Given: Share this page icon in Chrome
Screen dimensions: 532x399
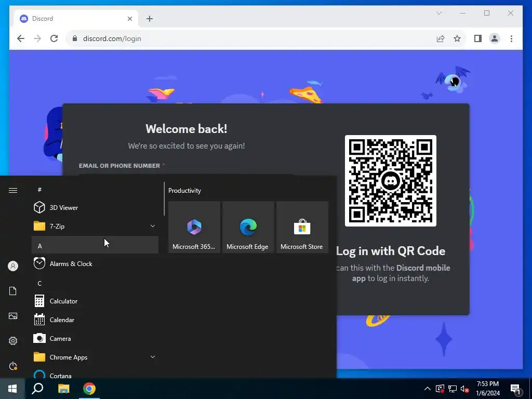Looking at the screenshot, I should (x=441, y=38).
